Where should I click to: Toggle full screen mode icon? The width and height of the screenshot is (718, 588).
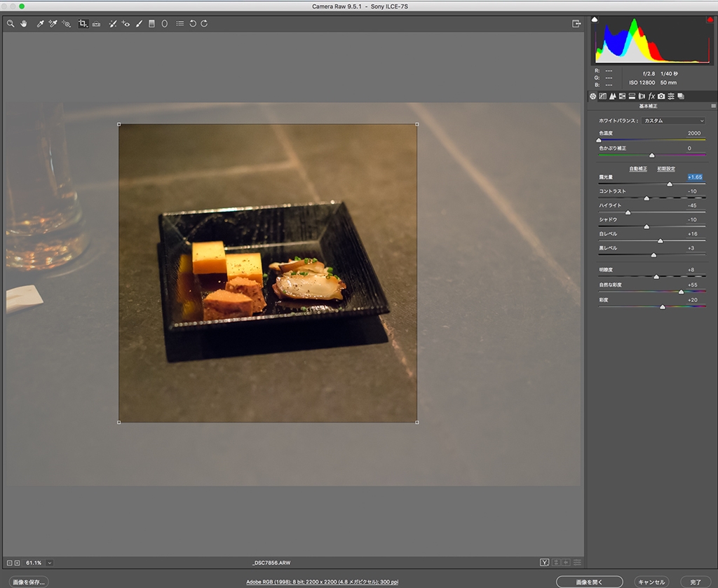(576, 23)
